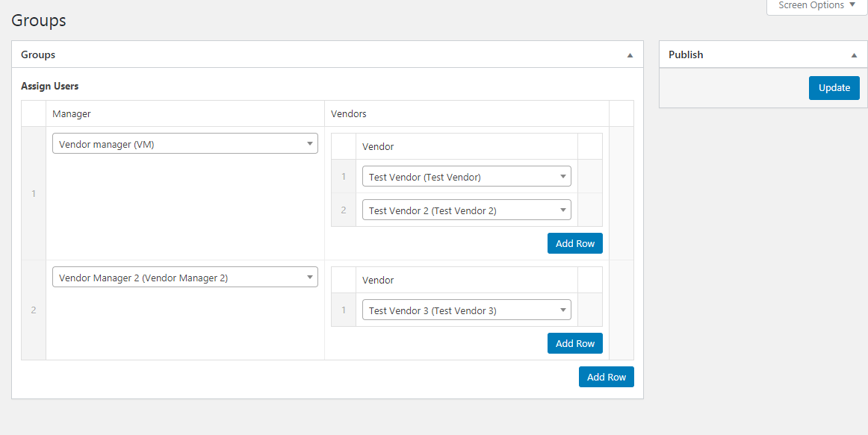Open the Test Vendor 3 dropdown
The width and height of the screenshot is (868, 435).
point(467,310)
